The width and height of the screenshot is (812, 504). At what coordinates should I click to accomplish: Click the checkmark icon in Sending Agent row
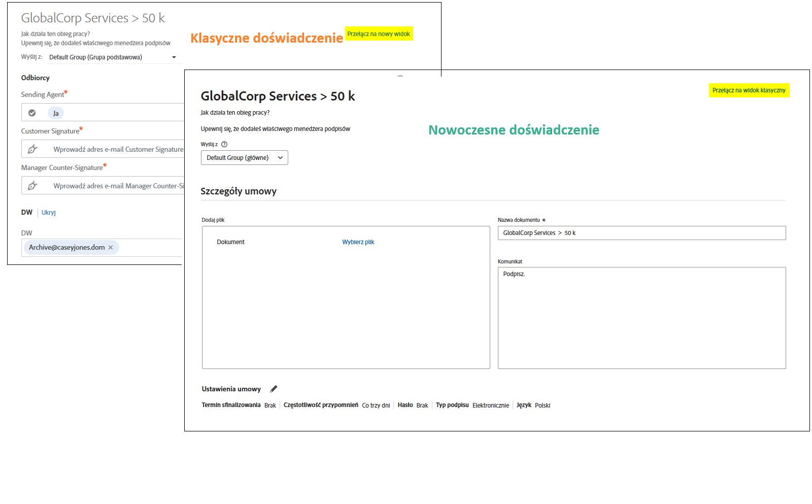click(32, 113)
